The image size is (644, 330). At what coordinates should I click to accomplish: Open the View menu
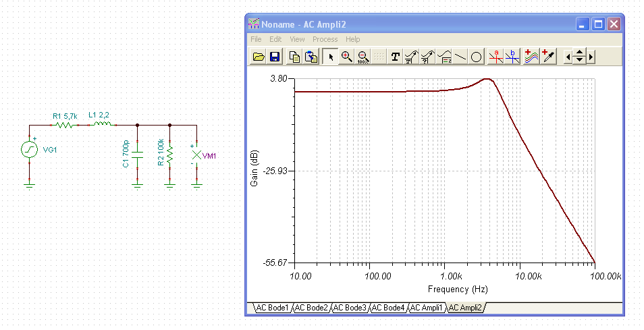click(297, 39)
